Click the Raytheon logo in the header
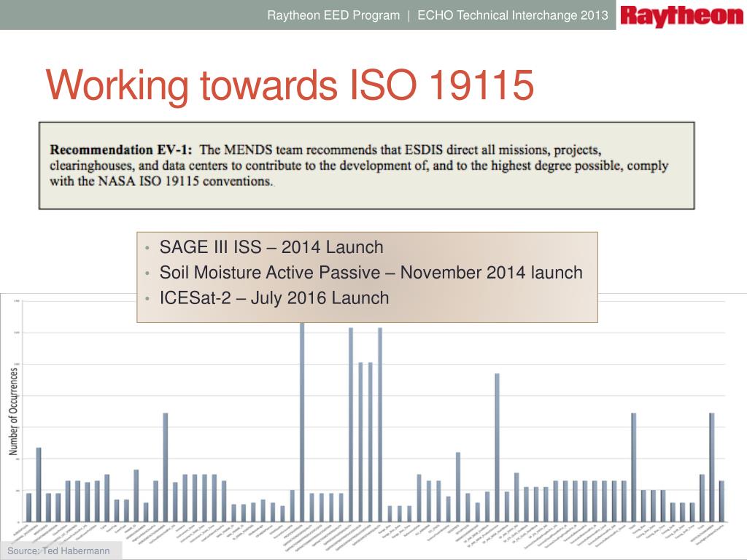This screenshot has width=747, height=560. 682,16
